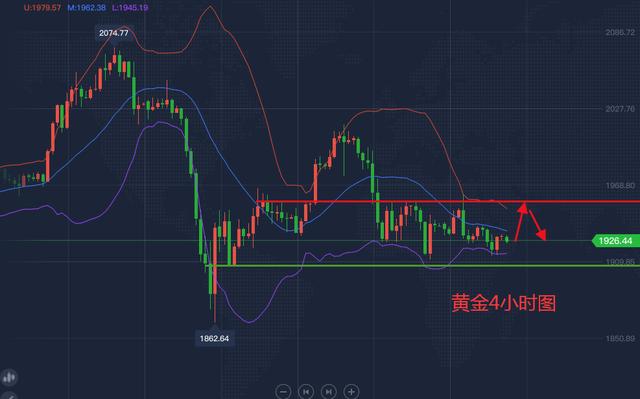Select the 2074.77 high price label
The width and height of the screenshot is (640, 399).
[x=113, y=33]
